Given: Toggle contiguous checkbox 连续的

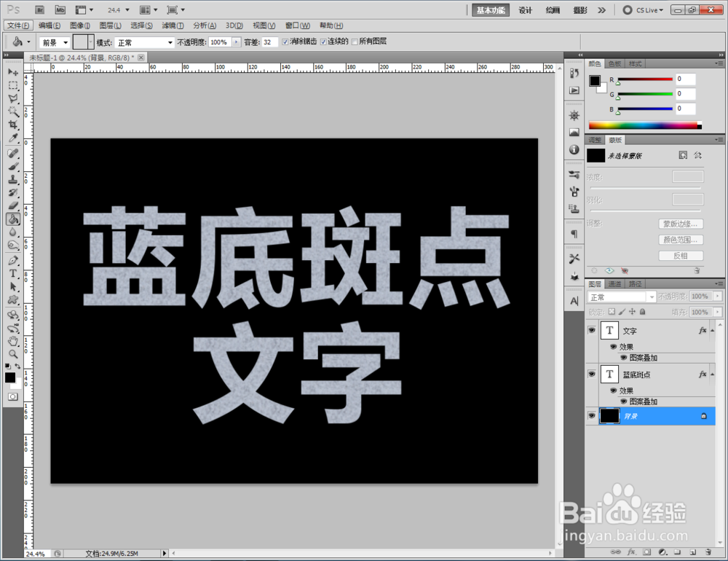Looking at the screenshot, I should coord(323,42).
